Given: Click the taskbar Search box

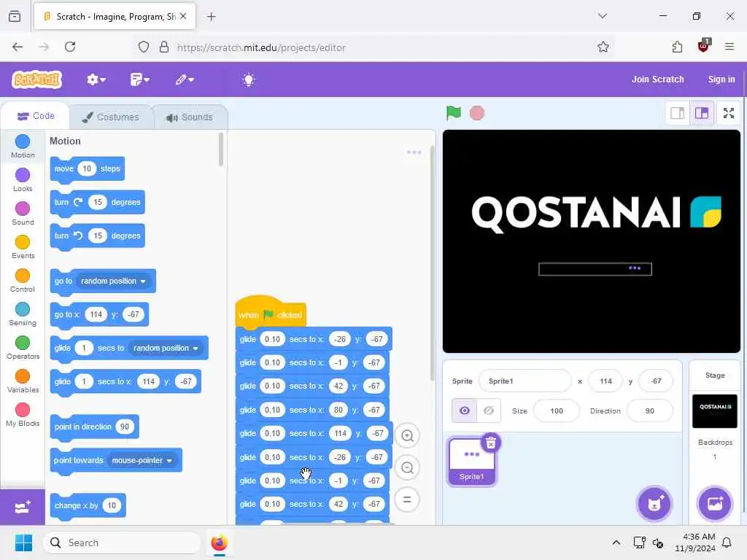Looking at the screenshot, I should coord(122,542).
